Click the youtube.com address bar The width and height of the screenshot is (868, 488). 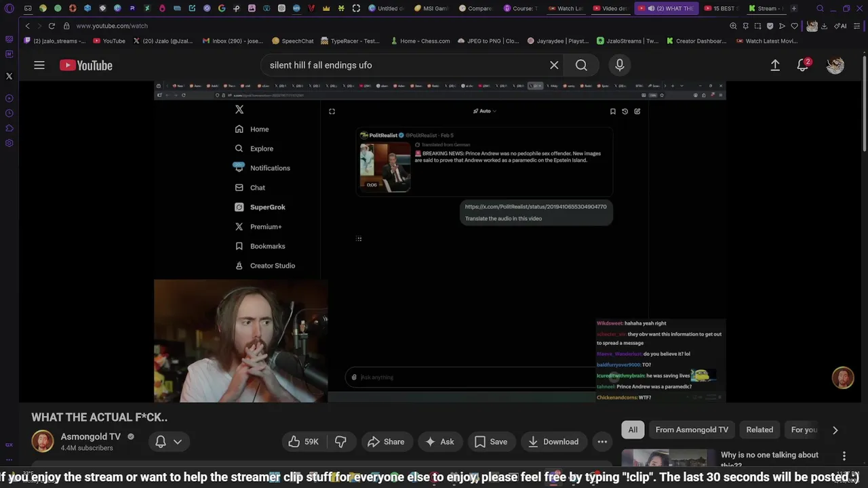click(x=112, y=26)
